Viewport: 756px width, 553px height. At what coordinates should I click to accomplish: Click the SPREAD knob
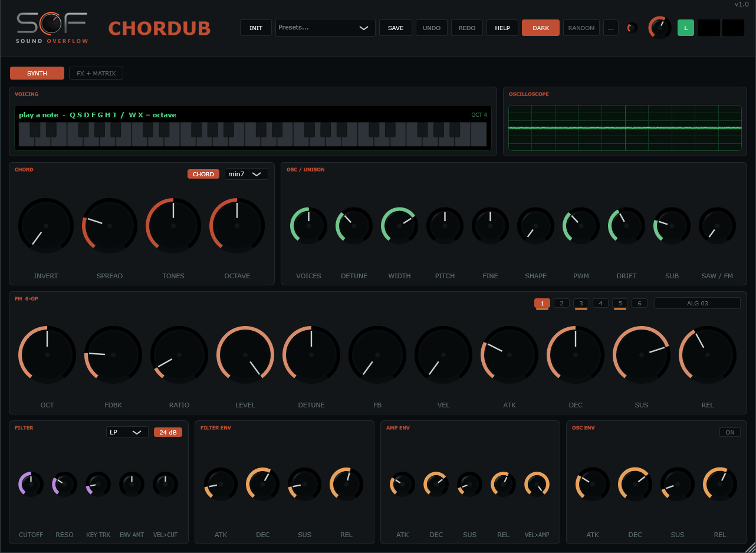coord(110,226)
